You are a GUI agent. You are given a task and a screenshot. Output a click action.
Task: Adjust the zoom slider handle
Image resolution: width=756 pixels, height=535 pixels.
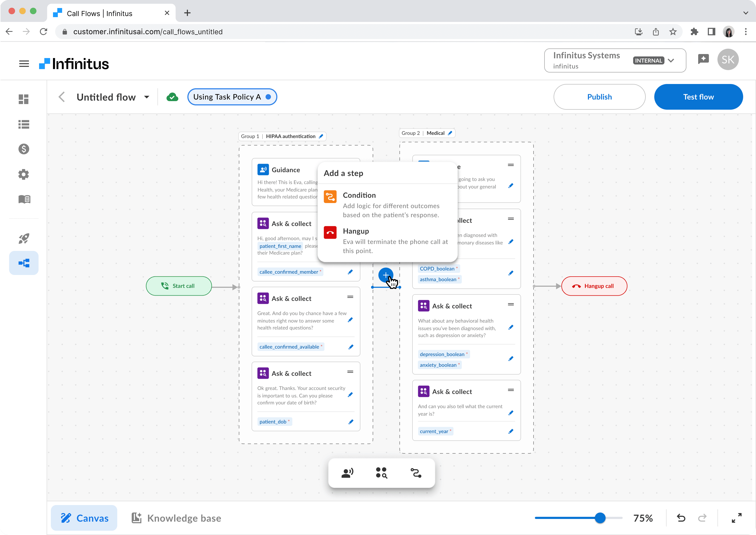(x=600, y=518)
